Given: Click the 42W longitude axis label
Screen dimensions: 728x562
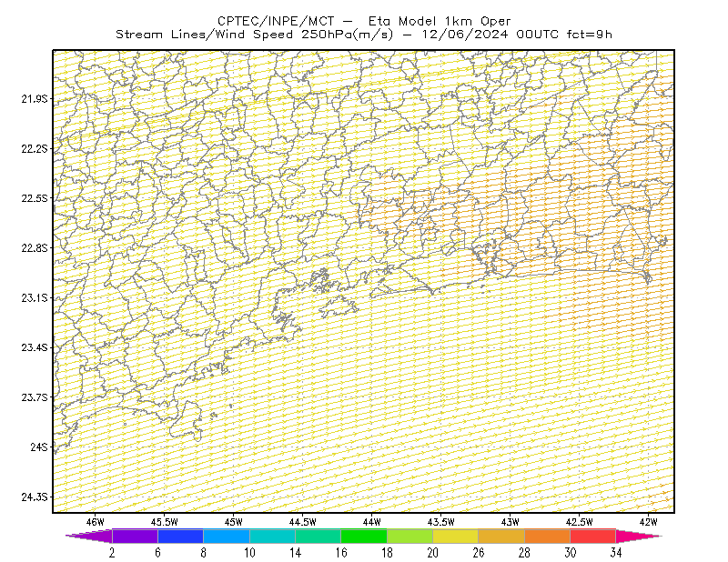Looking at the screenshot, I should (648, 522).
